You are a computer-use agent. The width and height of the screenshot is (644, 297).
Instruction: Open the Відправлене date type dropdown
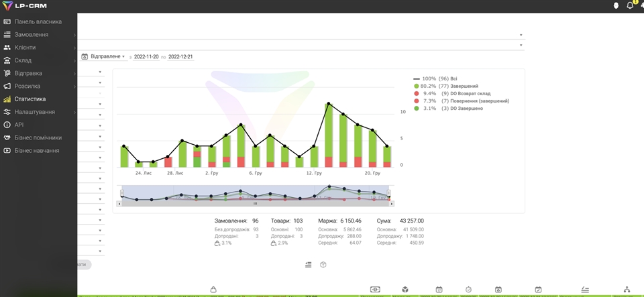tap(107, 57)
